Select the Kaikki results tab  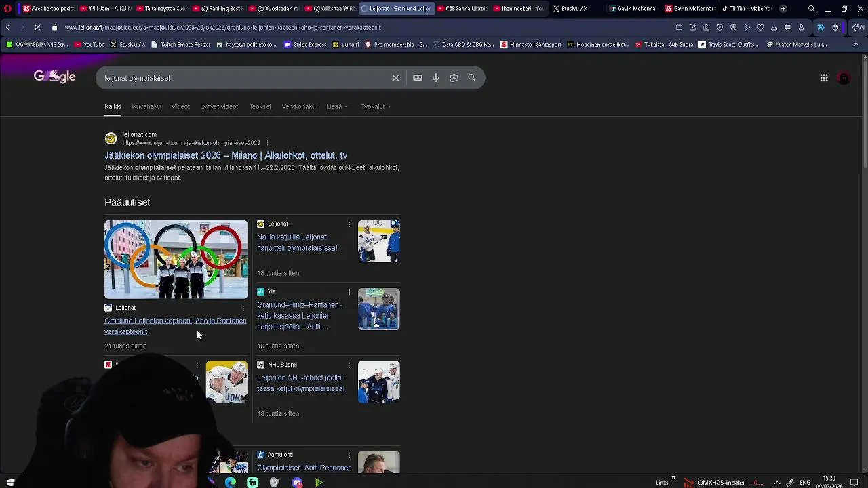(113, 106)
